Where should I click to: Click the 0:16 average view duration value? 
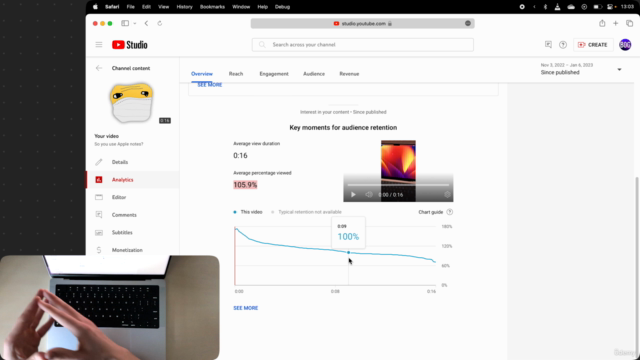[x=240, y=156]
